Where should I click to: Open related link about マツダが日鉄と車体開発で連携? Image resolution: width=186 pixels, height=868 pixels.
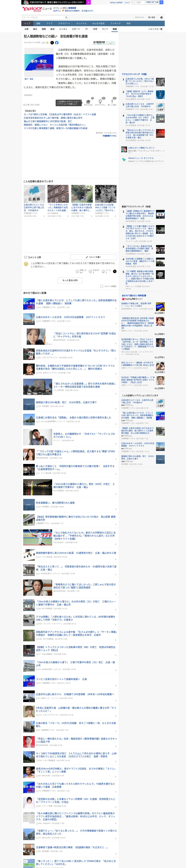(x=55, y=128)
